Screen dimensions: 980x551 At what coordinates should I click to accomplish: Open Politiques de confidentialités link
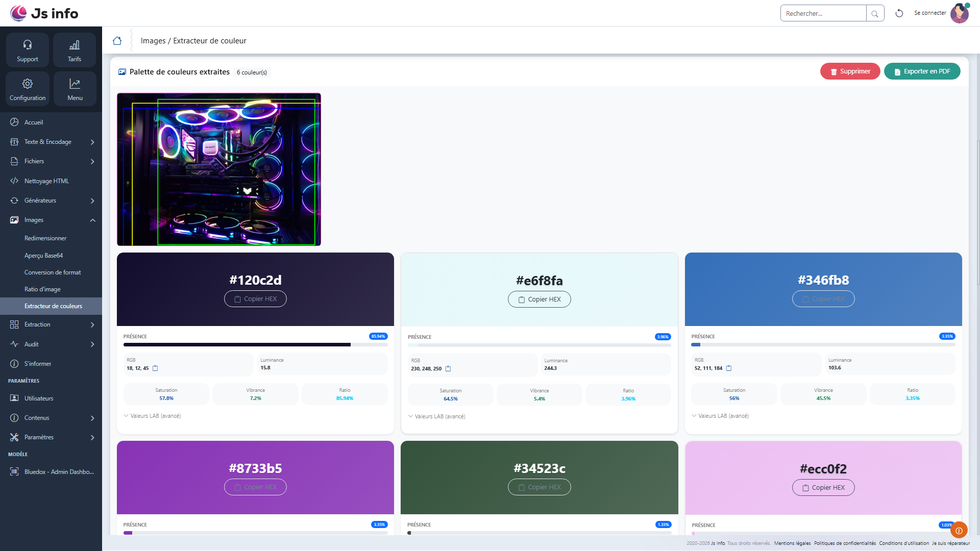click(845, 543)
